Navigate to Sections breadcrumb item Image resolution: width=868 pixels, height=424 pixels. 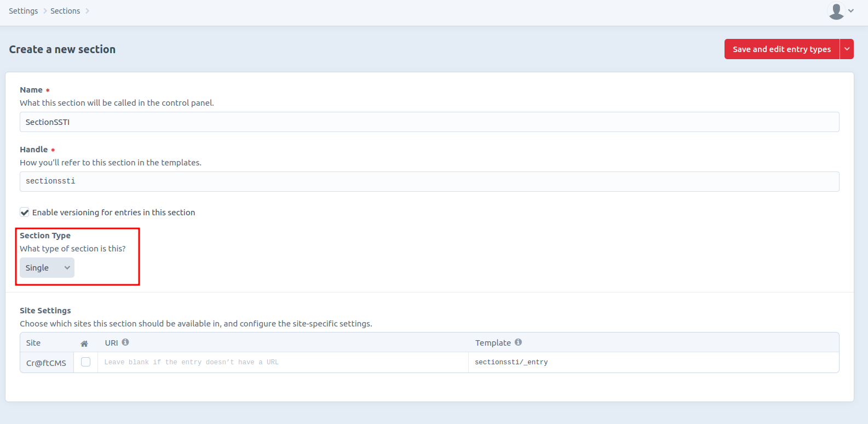click(65, 11)
